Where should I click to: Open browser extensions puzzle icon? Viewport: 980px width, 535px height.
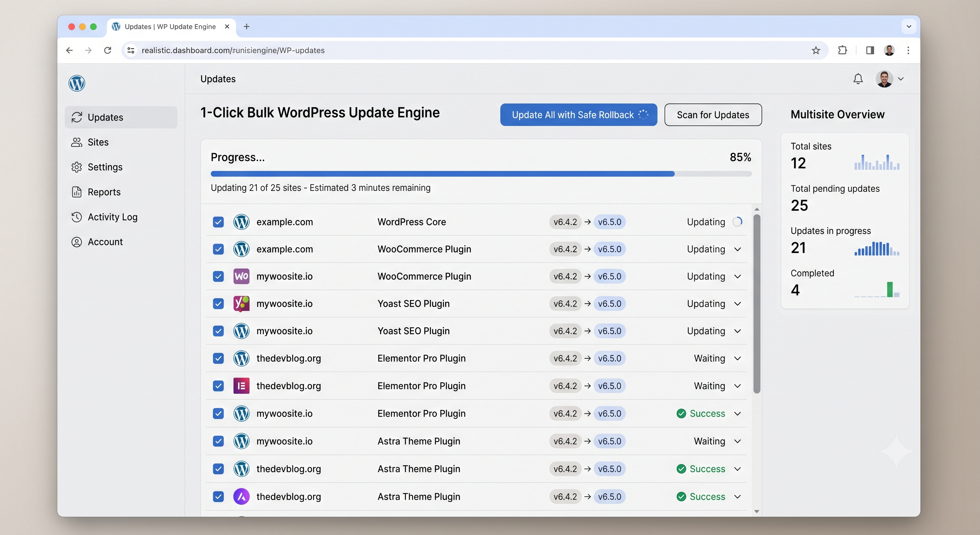(x=842, y=50)
